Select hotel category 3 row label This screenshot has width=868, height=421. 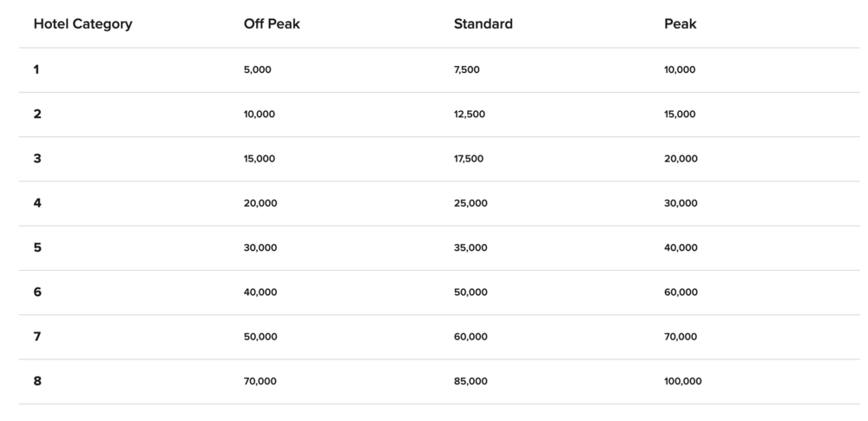point(37,159)
